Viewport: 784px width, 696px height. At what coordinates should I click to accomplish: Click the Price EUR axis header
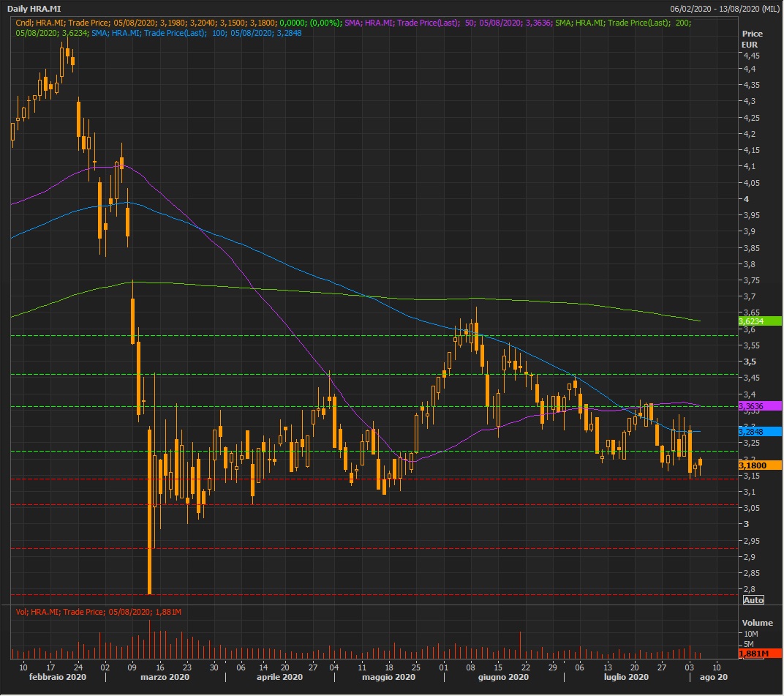pos(752,40)
